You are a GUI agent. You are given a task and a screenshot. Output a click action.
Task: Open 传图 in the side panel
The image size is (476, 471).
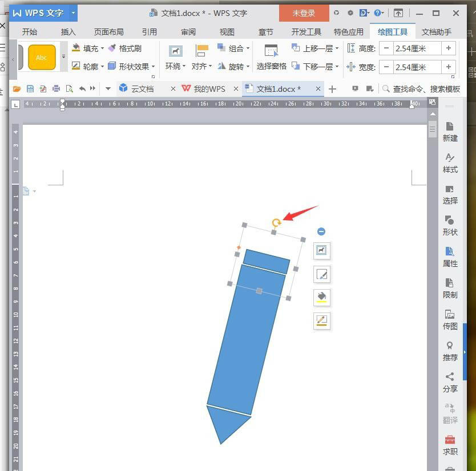click(x=450, y=320)
